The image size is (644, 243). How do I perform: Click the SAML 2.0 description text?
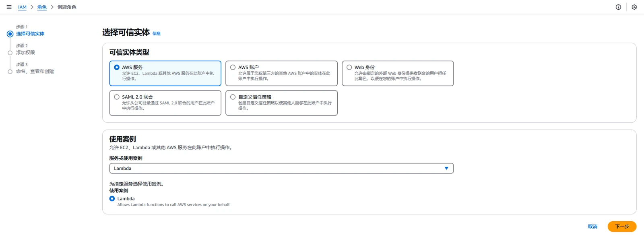point(168,105)
